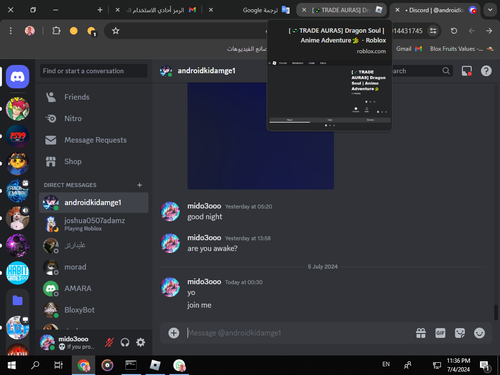Click mido3ooo name on good night message
The height and width of the screenshot is (375, 500).
click(x=204, y=206)
